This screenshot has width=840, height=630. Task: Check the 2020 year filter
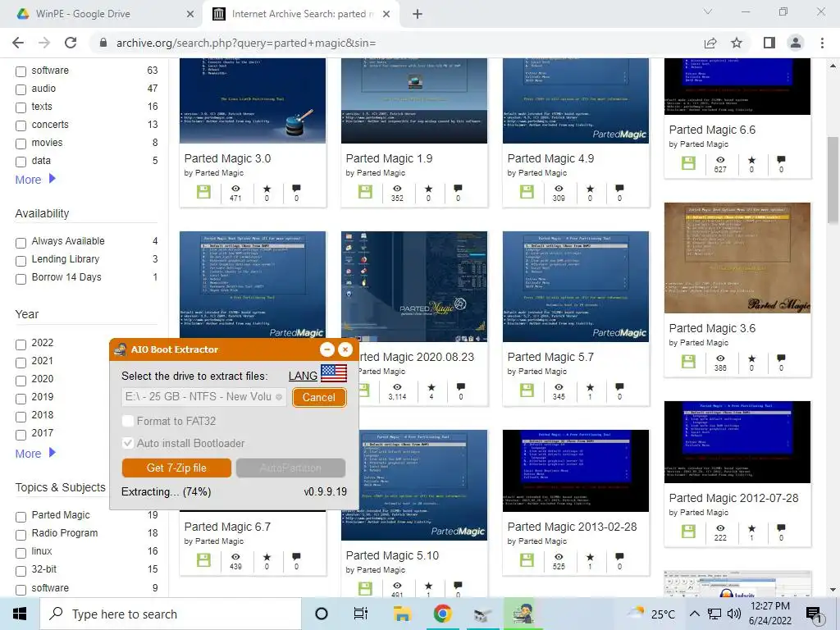click(21, 381)
